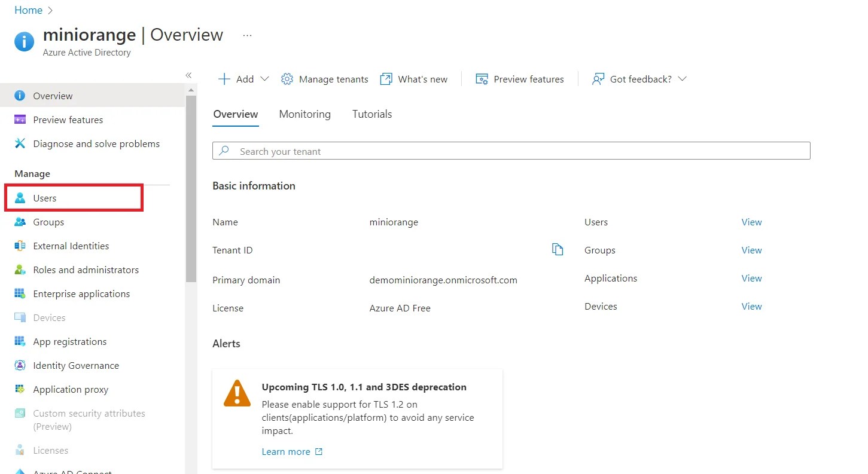
Task: Copy the Tenant ID value
Action: click(x=558, y=249)
